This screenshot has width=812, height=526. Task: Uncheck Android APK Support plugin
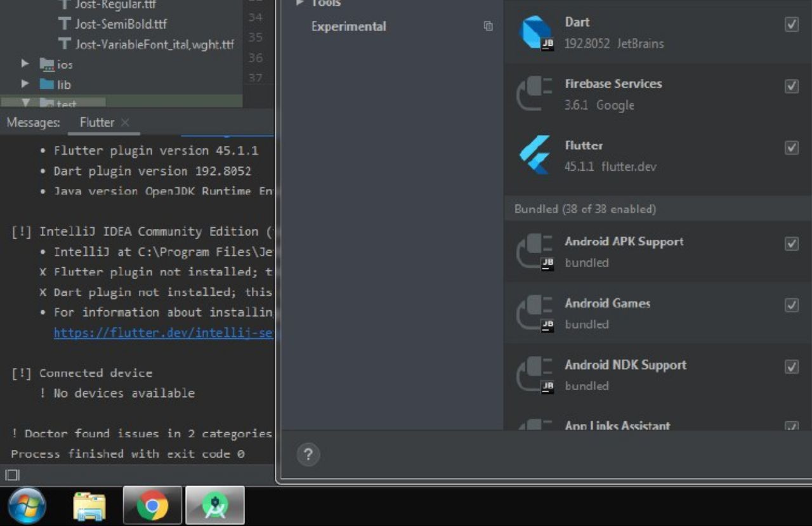tap(792, 244)
